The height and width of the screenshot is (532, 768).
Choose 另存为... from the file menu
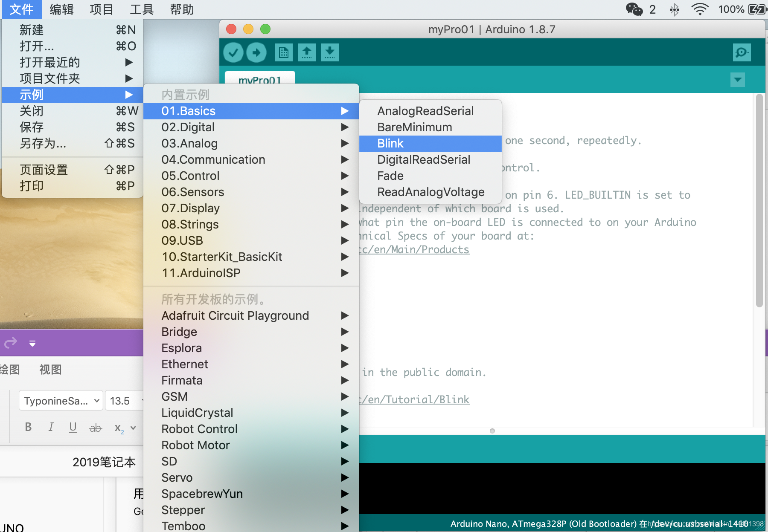73,143
